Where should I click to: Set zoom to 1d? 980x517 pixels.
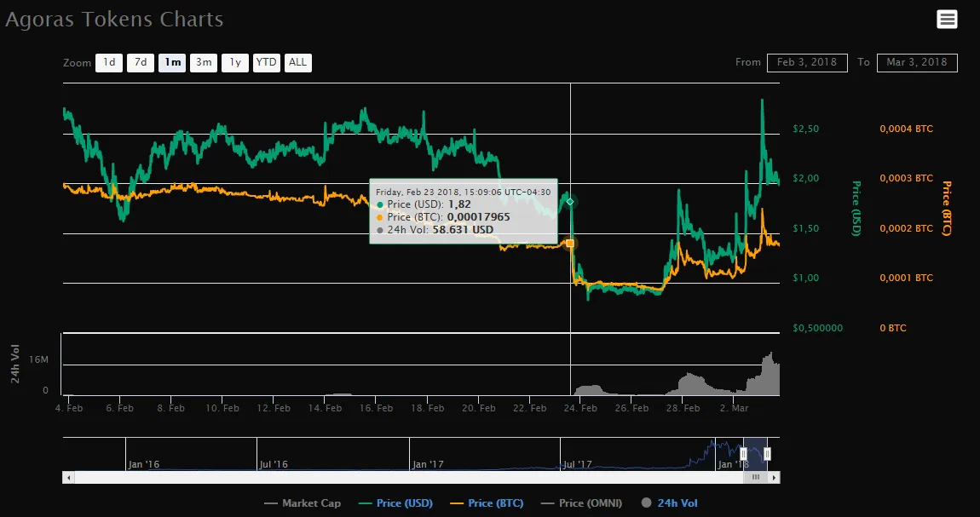click(109, 62)
